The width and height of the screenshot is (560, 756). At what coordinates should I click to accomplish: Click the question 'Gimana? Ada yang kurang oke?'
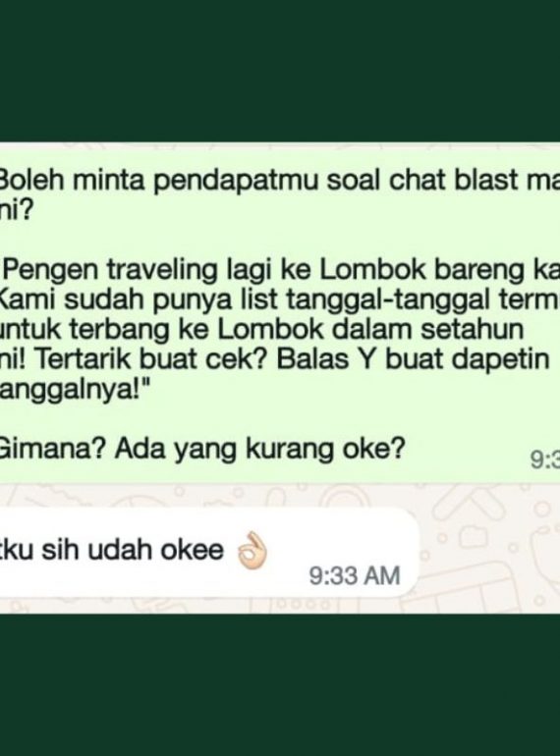tap(201, 450)
